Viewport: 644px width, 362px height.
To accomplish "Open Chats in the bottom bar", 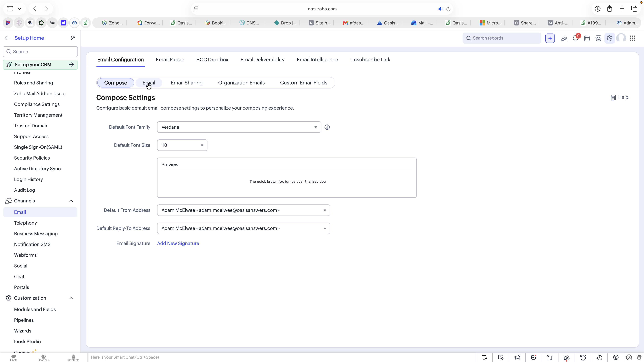I will point(14,357).
